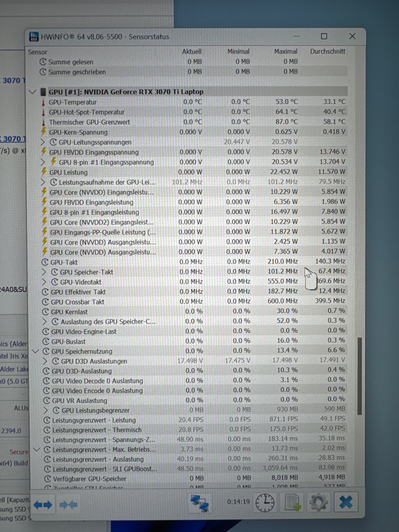Collapse the GPU Speichernutzung row
The image size is (399, 532).
coord(36,351)
